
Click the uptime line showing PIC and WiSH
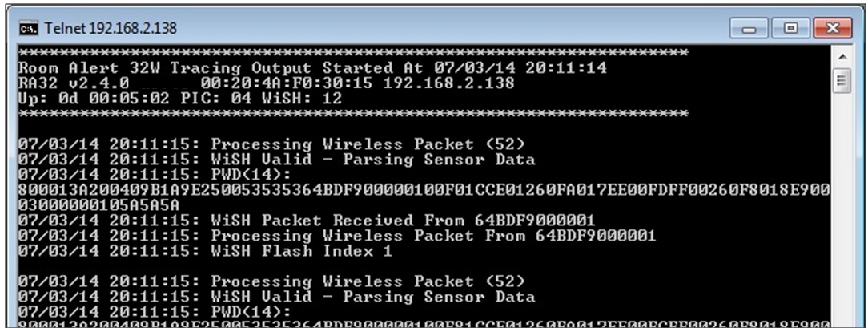coord(180,99)
